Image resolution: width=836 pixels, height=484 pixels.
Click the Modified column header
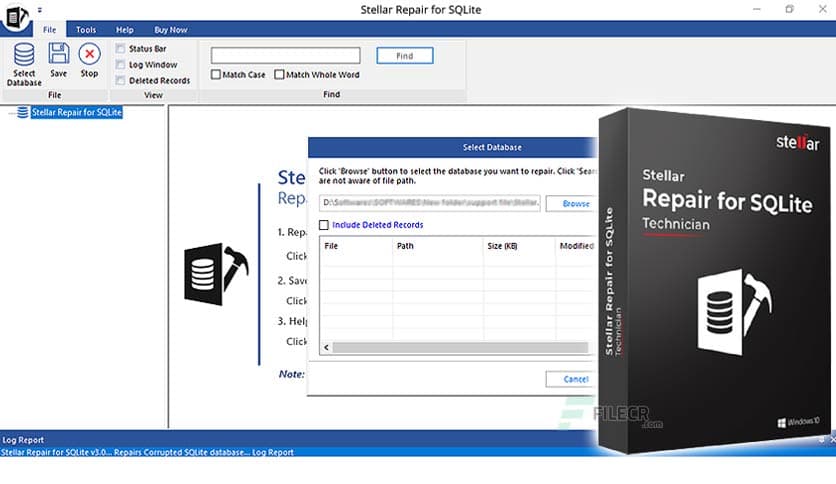[x=577, y=246]
